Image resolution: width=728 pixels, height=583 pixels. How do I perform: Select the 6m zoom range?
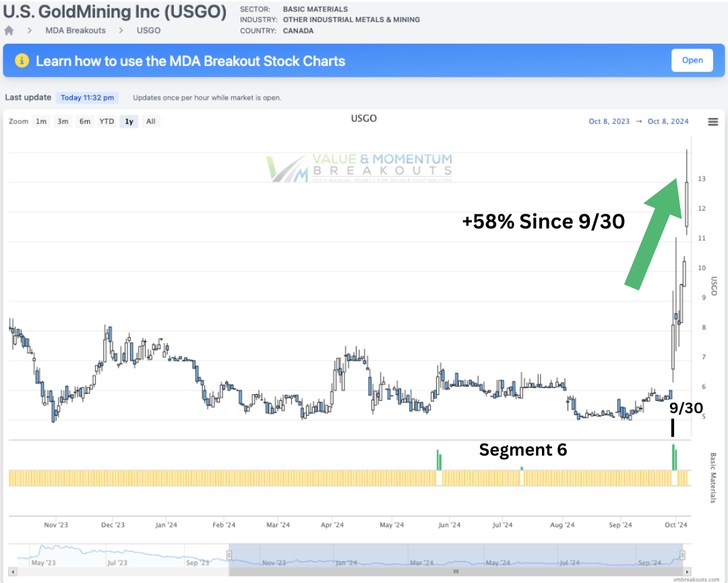pyautogui.click(x=85, y=121)
